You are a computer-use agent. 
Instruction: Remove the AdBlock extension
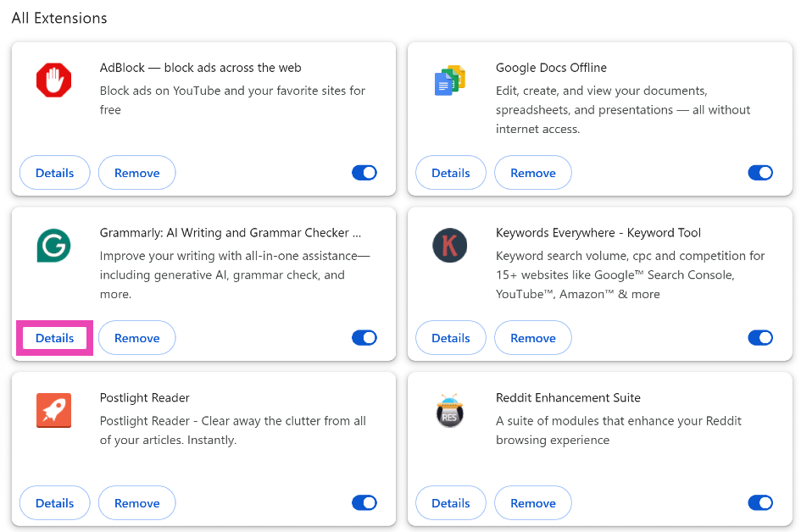tap(136, 173)
